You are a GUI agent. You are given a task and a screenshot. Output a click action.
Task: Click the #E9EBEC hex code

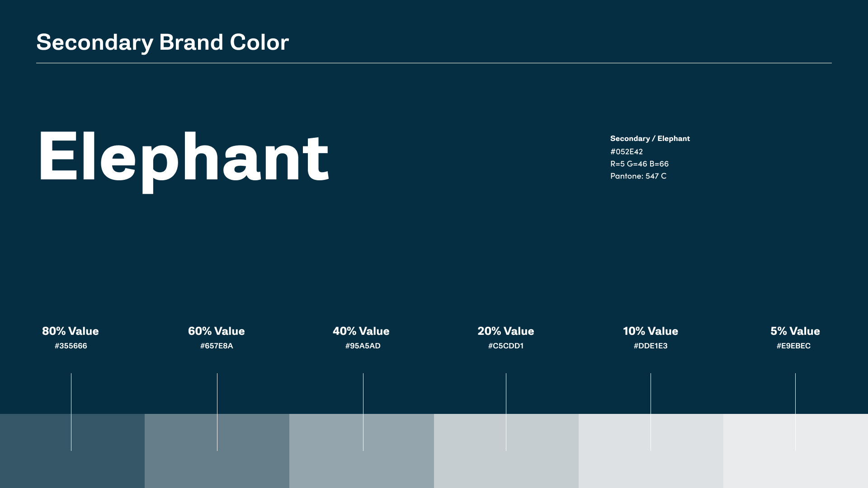(x=793, y=346)
